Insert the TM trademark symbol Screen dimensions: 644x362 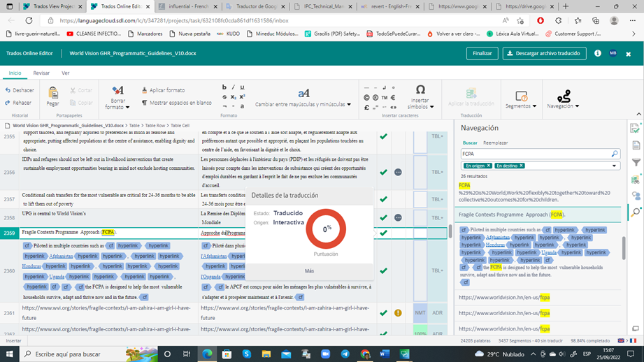point(385,98)
